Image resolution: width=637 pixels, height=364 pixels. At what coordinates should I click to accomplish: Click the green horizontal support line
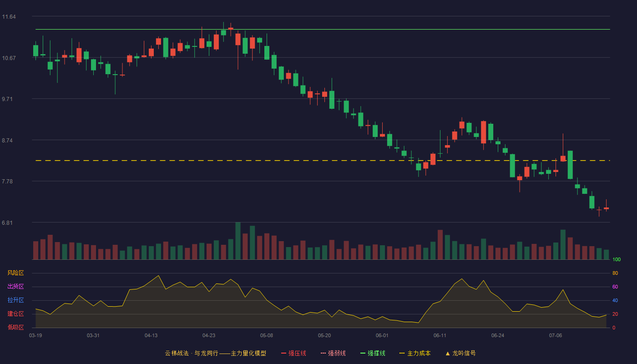pos(323,30)
